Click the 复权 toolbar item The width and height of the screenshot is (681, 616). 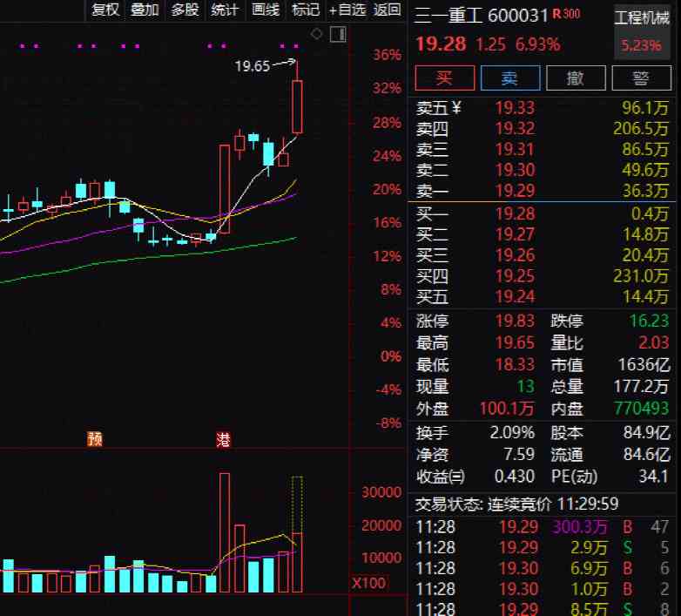105,9
